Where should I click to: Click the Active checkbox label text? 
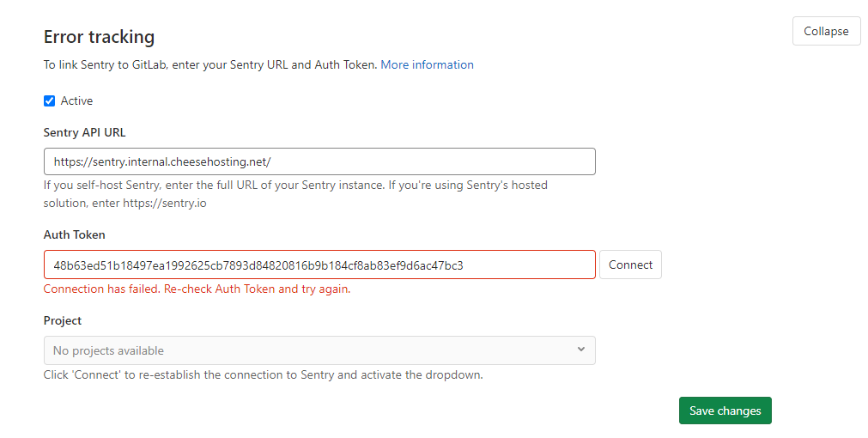[76, 101]
